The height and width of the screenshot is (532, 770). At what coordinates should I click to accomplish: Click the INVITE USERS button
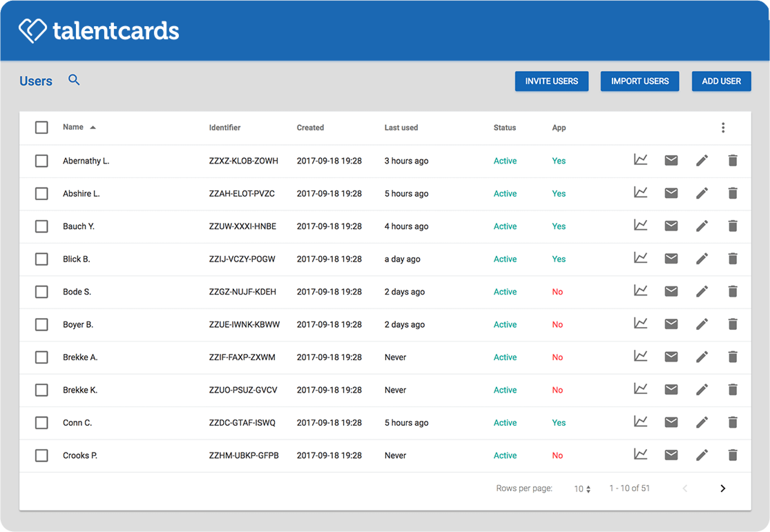tap(551, 81)
